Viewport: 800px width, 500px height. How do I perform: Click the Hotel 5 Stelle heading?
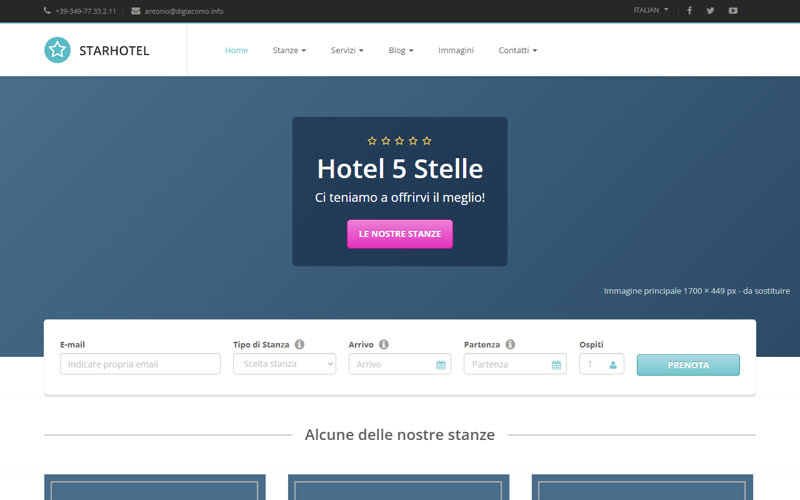tap(400, 169)
